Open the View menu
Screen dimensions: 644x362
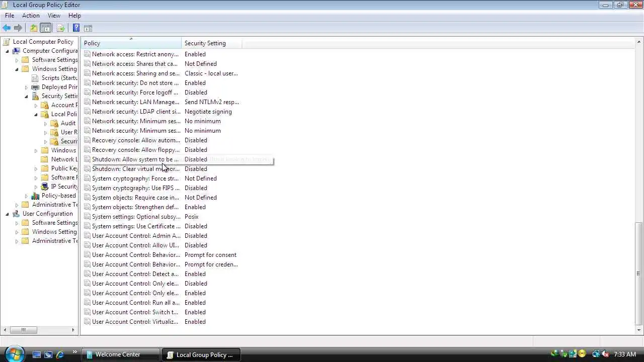pos(54,16)
